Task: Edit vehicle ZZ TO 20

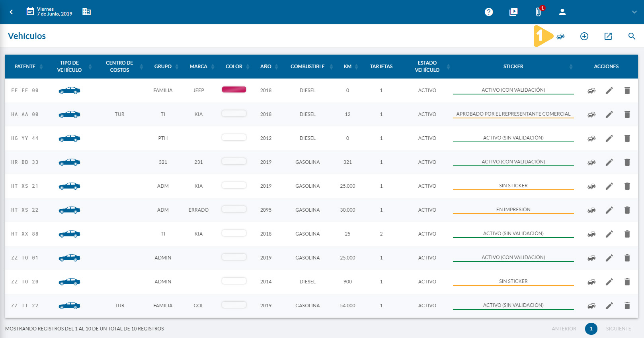Action: pos(609,282)
